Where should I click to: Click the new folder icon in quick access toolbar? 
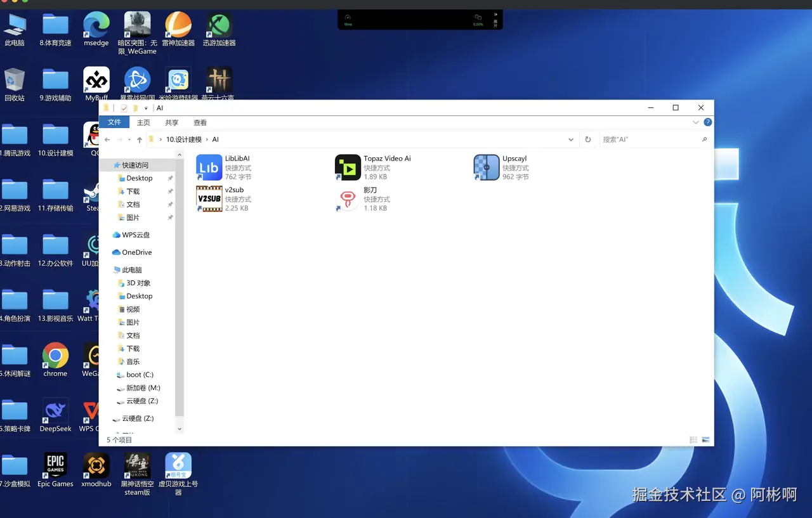pyautogui.click(x=135, y=108)
